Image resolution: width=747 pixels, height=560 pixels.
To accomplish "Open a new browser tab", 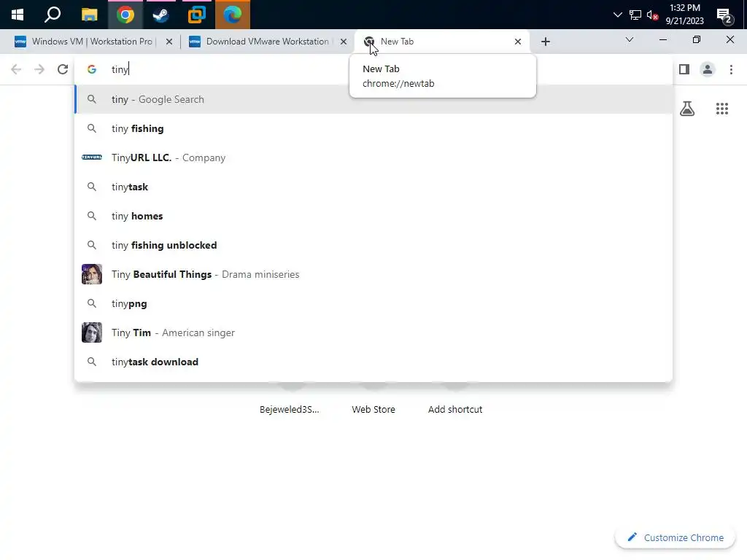I will click(546, 42).
